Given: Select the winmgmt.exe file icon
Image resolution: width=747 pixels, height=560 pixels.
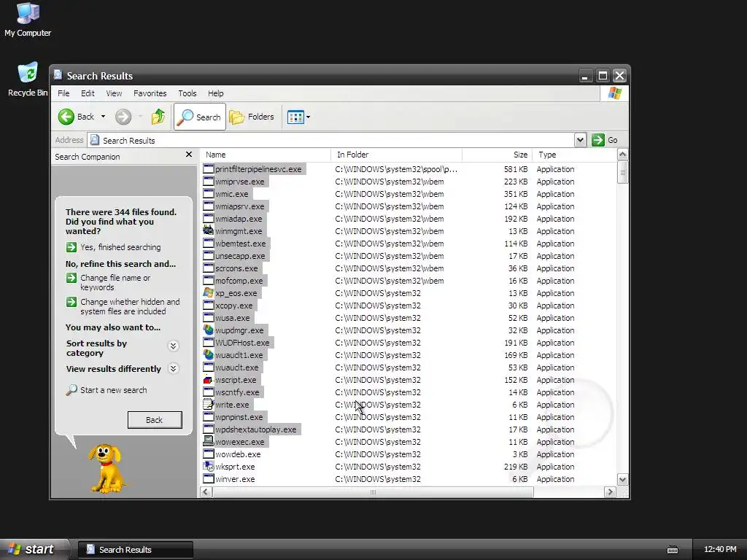Looking at the screenshot, I should (208, 231).
